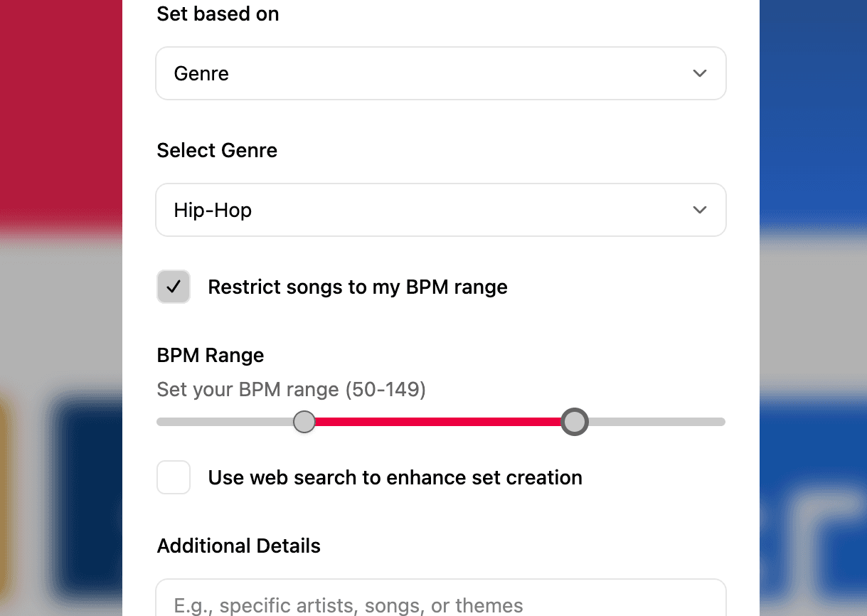The image size is (867, 616).
Task: Click the chevron on the Hip-Hop selector
Action: tap(699, 210)
